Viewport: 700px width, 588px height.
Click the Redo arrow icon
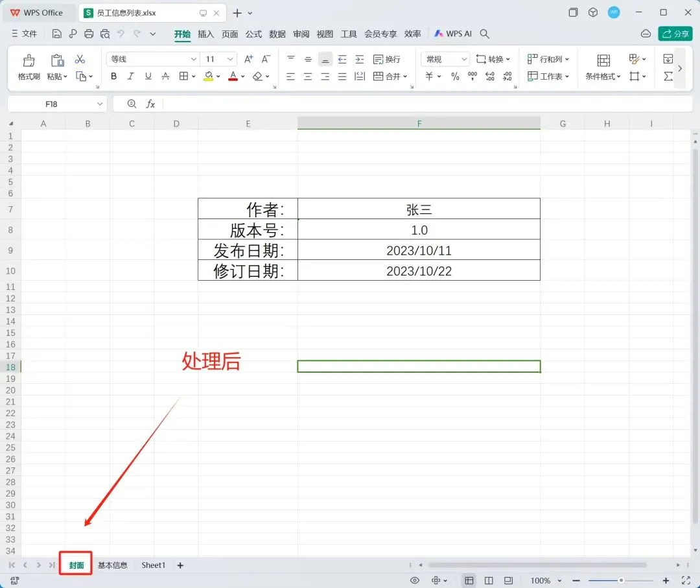click(137, 34)
